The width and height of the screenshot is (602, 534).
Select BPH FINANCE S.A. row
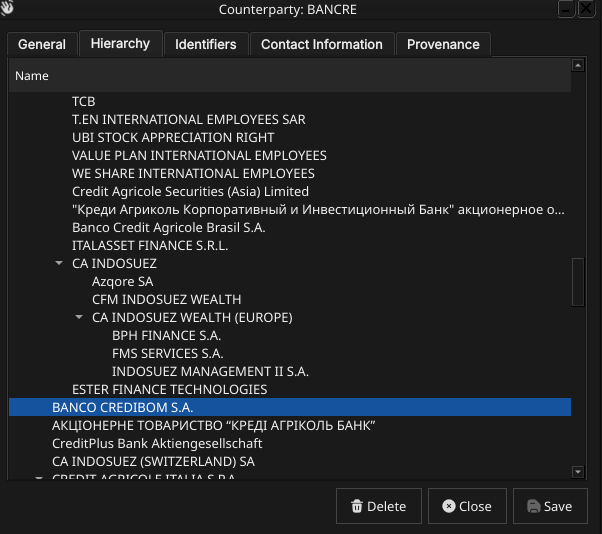click(x=290, y=336)
